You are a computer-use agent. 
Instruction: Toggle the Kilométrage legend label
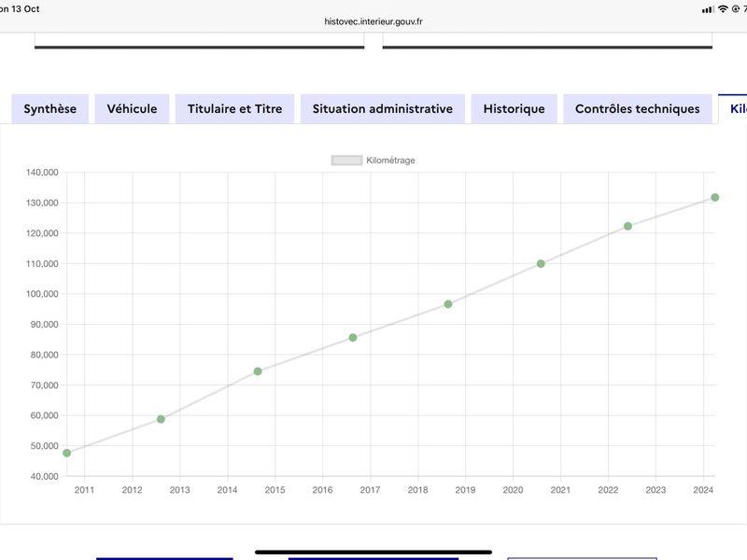click(390, 161)
